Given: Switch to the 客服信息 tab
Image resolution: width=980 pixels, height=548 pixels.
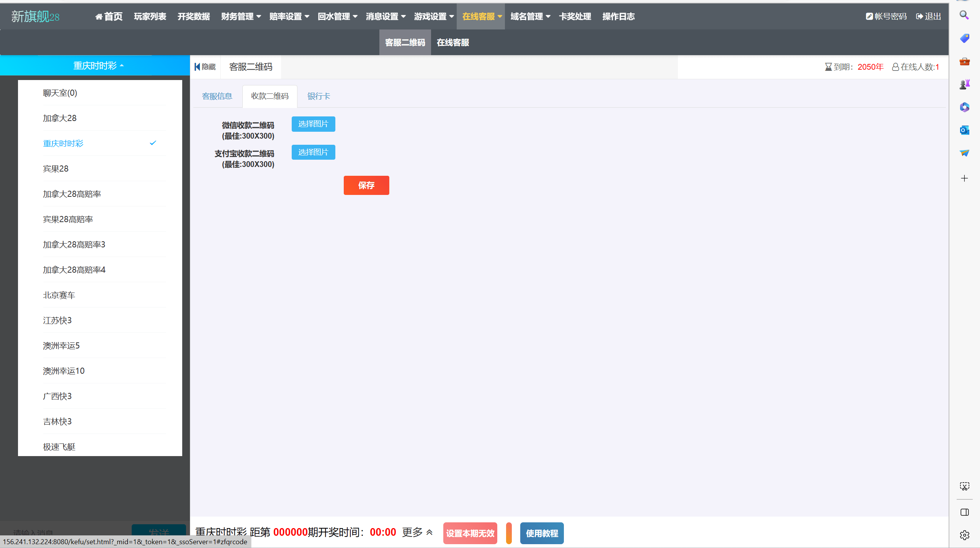Looking at the screenshot, I should (217, 96).
